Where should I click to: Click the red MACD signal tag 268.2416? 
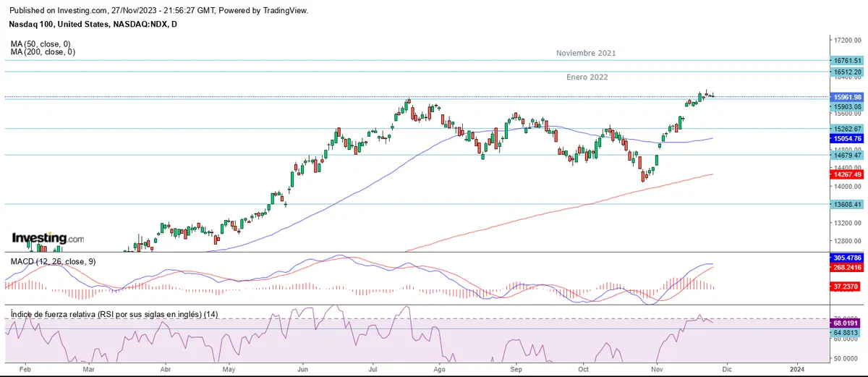847,267
